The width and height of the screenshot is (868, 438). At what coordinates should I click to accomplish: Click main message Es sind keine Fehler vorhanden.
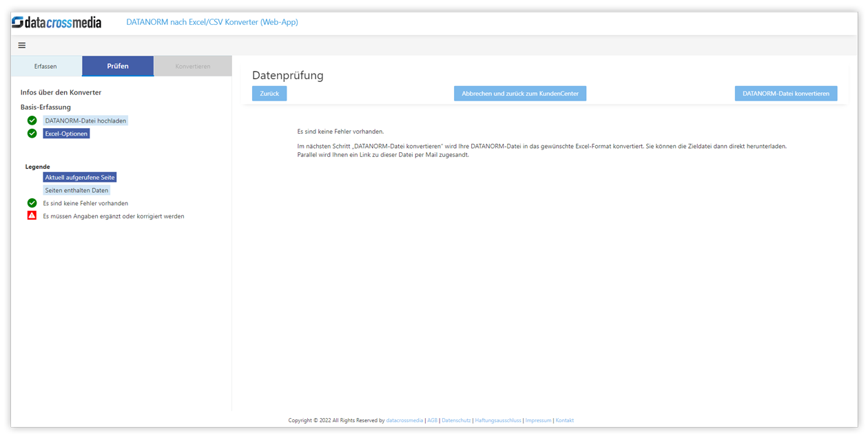(340, 131)
